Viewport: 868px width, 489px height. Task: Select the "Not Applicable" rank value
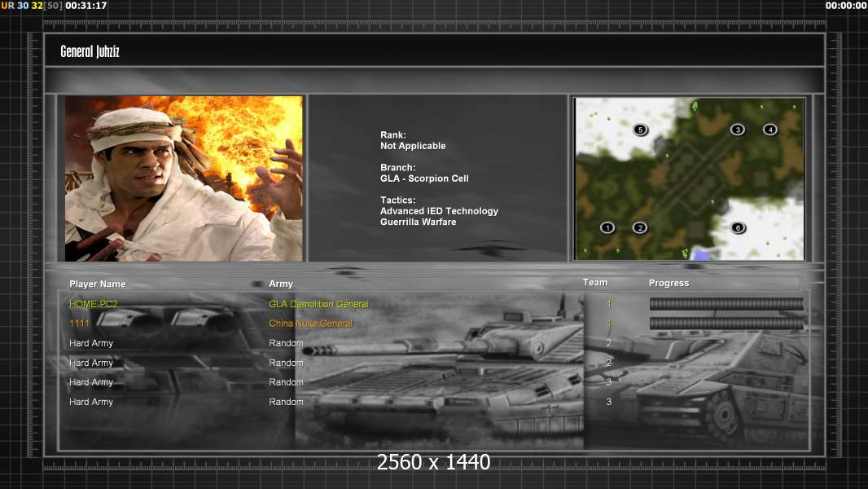413,146
